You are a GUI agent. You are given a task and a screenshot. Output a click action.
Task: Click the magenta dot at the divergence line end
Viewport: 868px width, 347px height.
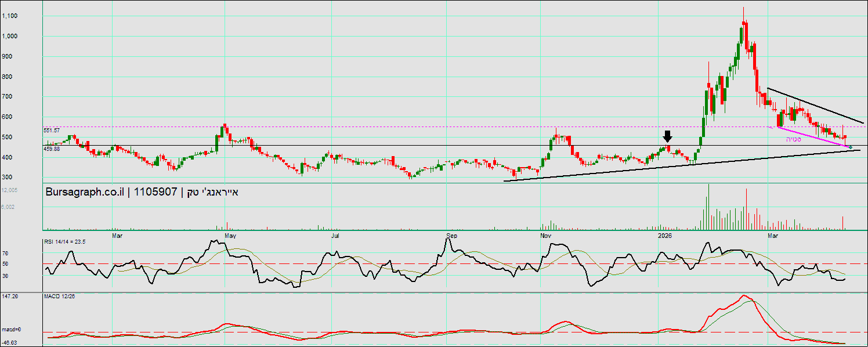pos(851,147)
